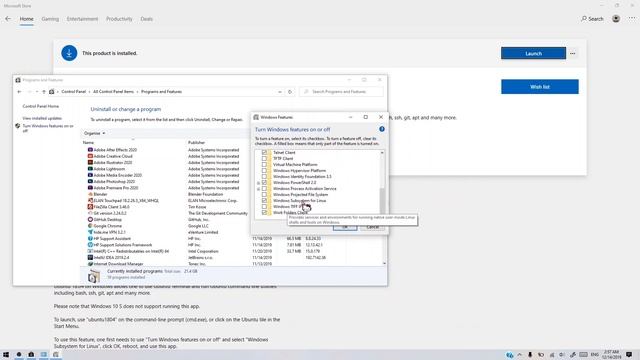Open help in Windows Features dialog
The height and width of the screenshot is (360, 640).
pyautogui.click(x=382, y=129)
